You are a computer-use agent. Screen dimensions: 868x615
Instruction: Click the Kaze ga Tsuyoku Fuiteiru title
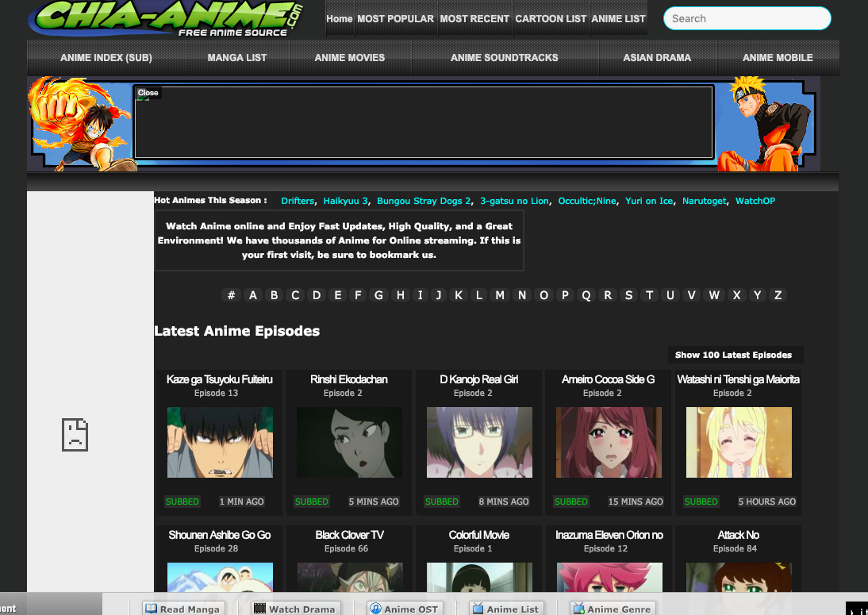[x=220, y=380]
